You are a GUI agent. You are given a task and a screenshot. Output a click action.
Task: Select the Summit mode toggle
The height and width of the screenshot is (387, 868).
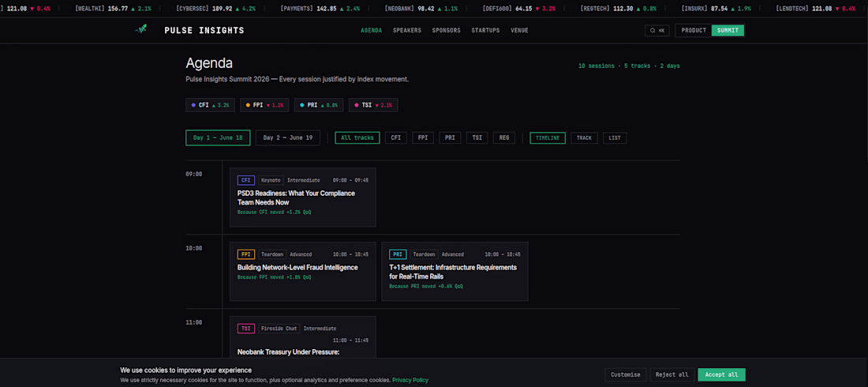pos(728,31)
